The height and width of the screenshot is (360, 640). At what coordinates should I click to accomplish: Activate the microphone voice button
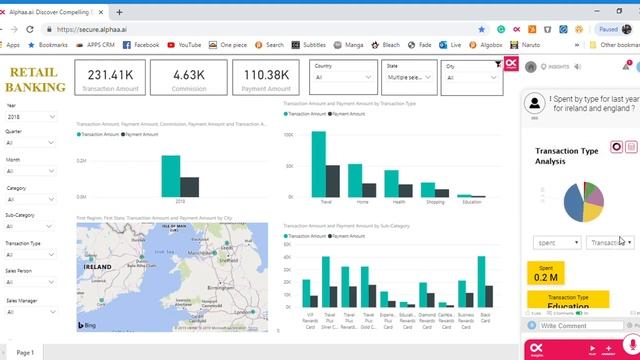(x=632, y=344)
